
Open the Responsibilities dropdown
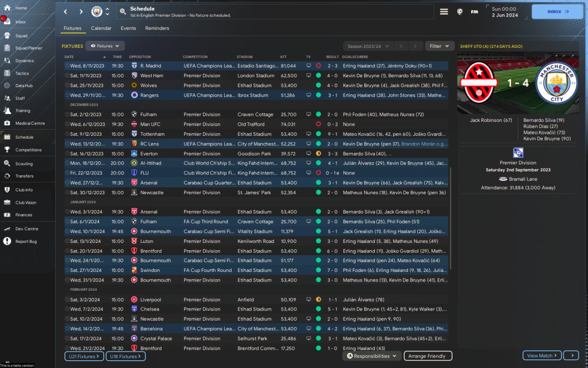pos(372,356)
